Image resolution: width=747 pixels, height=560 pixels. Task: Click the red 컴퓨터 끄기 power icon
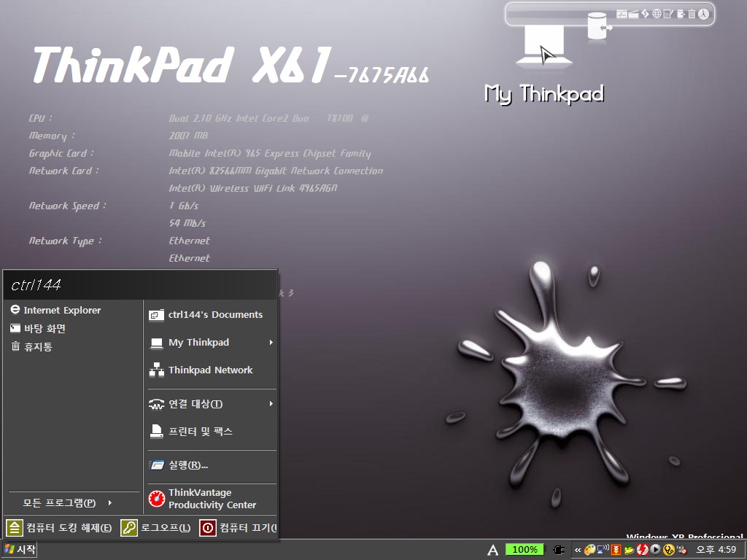click(207, 528)
